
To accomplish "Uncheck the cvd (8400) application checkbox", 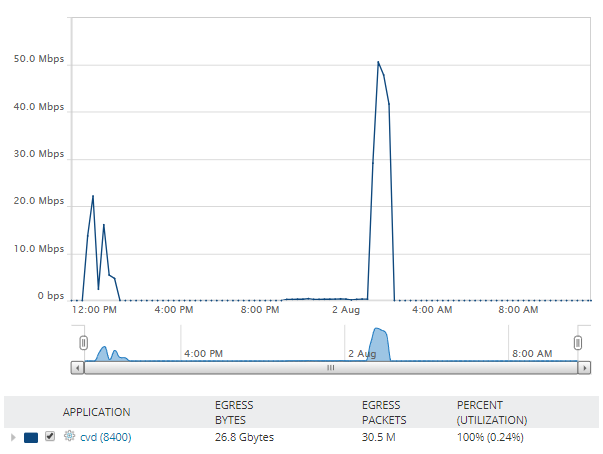I will click(50, 436).
